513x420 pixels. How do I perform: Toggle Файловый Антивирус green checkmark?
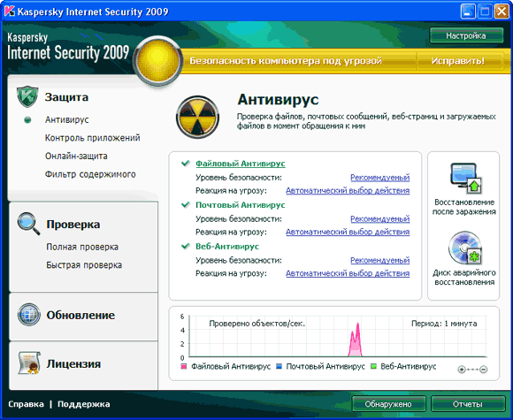(186, 163)
